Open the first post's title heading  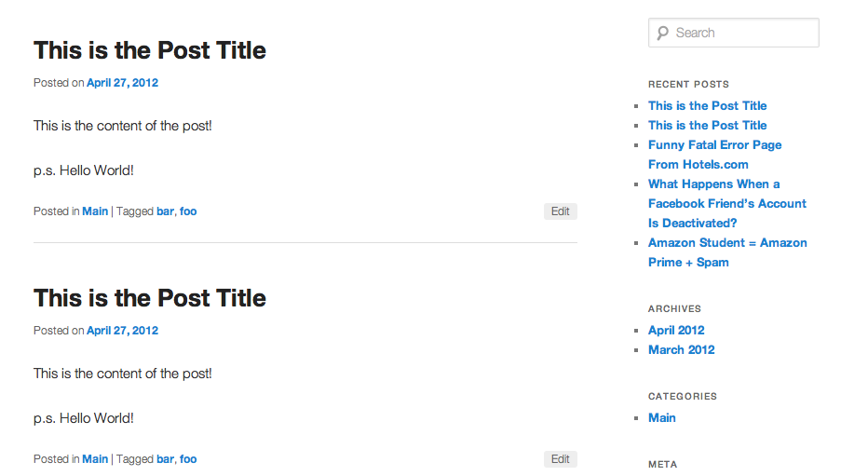(x=150, y=50)
